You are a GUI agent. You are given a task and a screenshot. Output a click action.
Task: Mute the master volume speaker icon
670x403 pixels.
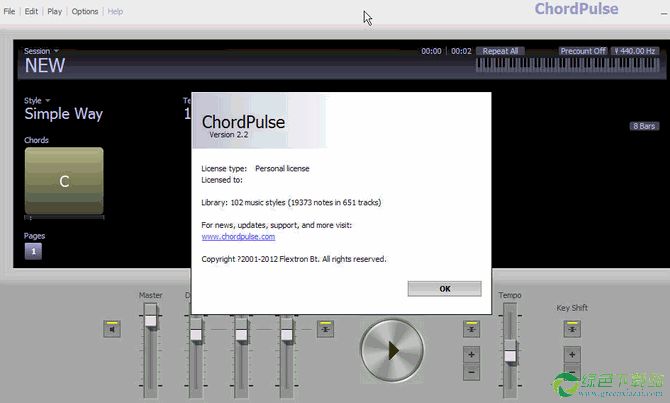pyautogui.click(x=112, y=328)
